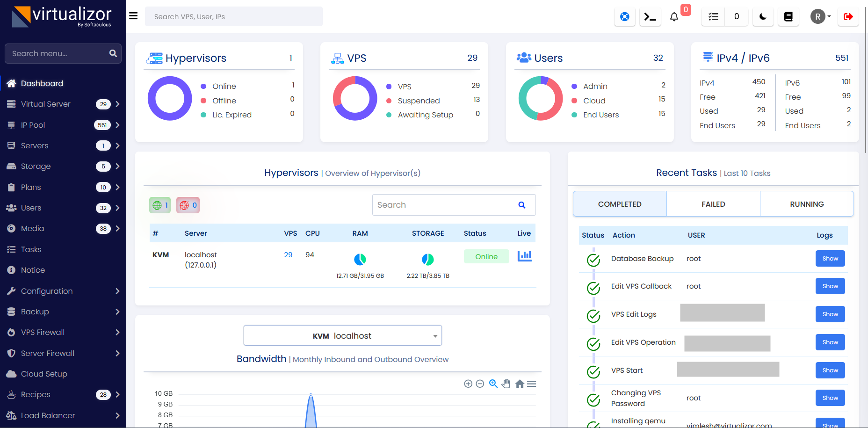Toggle dark mode with moon icon

(x=763, y=17)
